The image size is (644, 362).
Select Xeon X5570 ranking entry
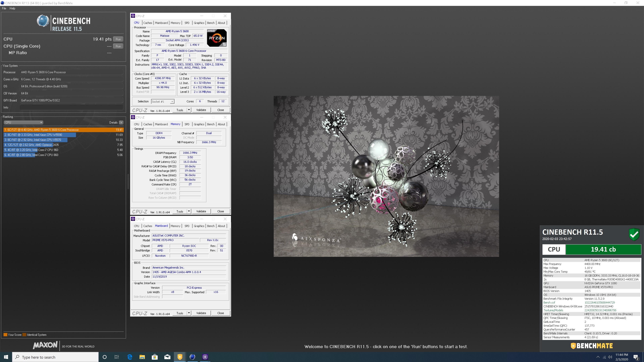coord(64,140)
